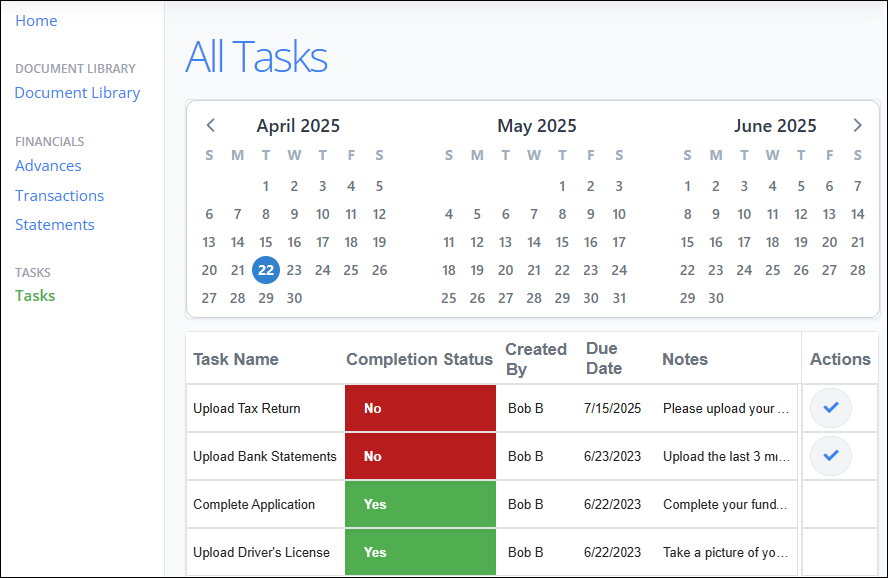The image size is (888, 578).
Task: Navigate to Advances page
Action: tap(48, 166)
